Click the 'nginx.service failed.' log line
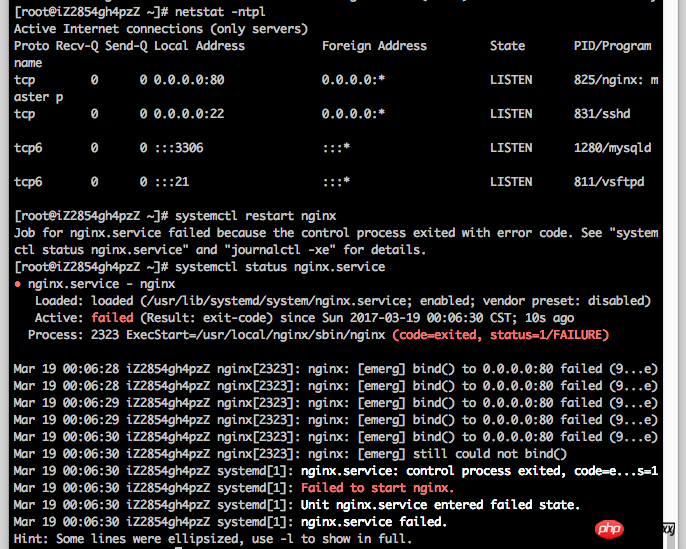The height and width of the screenshot is (549, 686). [374, 522]
